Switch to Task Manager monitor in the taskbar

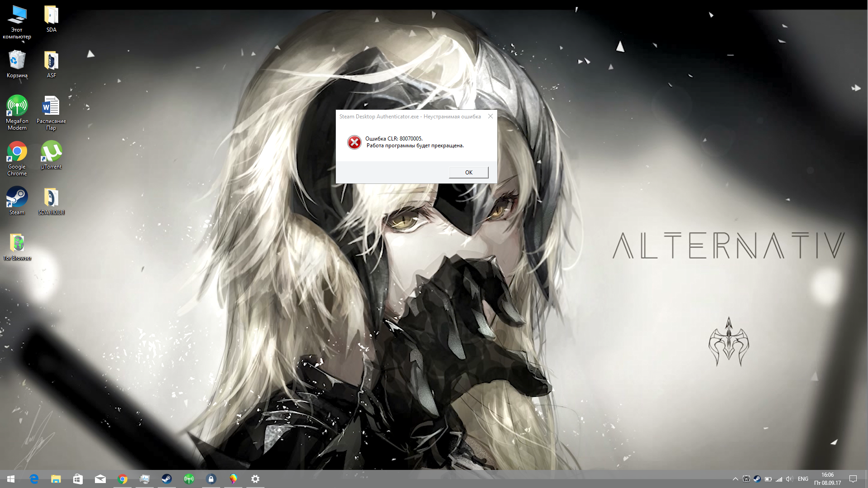(145, 479)
